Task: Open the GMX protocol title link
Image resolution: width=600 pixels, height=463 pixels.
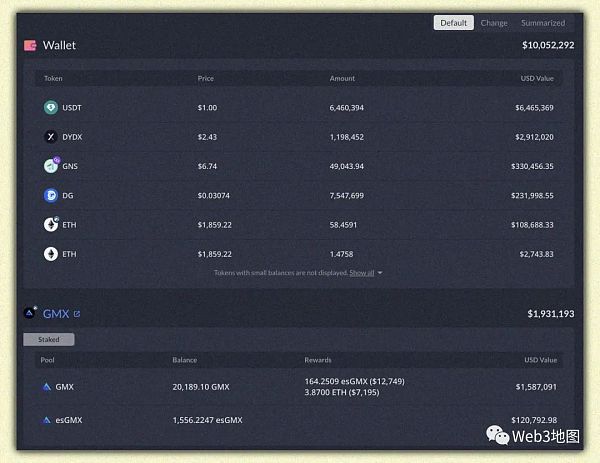Action: click(x=56, y=314)
